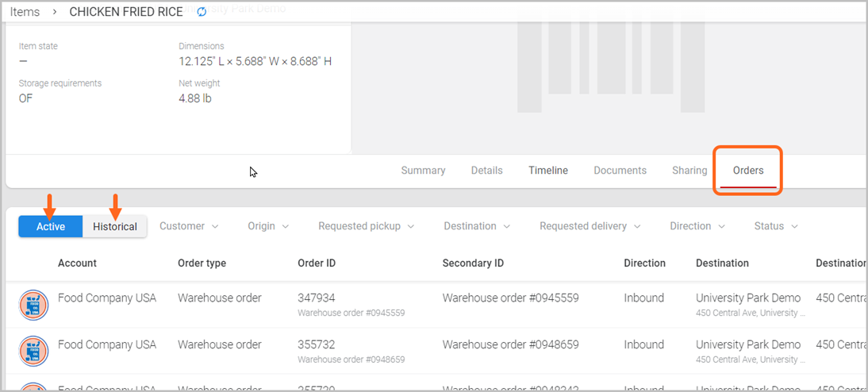Expand the Requested pickup filter

coord(366,226)
